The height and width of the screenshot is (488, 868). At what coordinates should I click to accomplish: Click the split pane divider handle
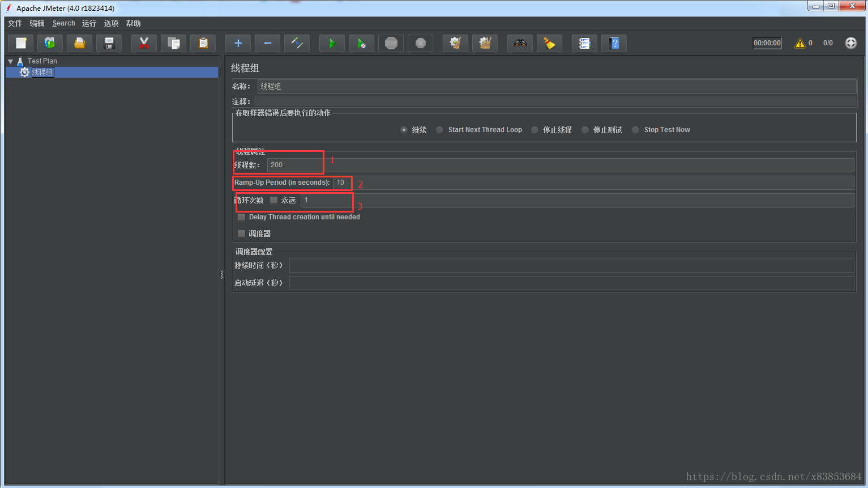[x=222, y=274]
